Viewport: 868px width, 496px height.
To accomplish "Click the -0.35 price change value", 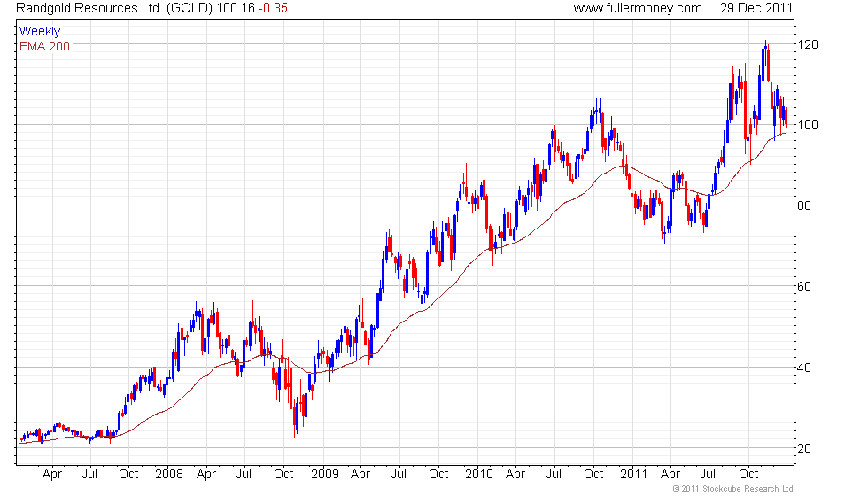I will coord(273,8).
